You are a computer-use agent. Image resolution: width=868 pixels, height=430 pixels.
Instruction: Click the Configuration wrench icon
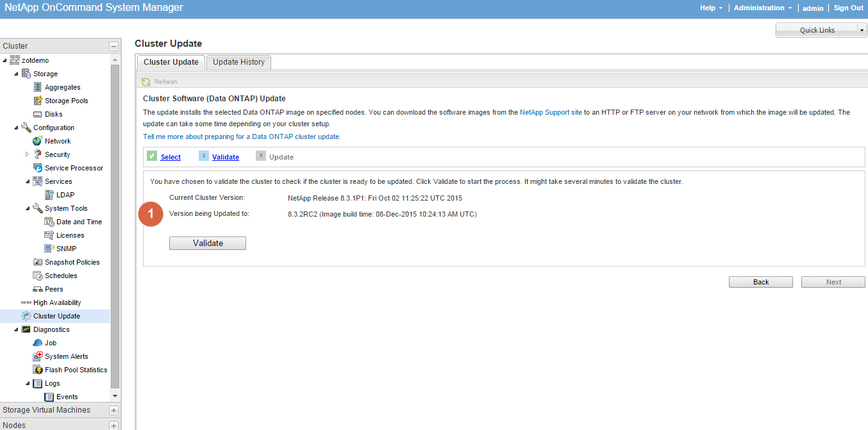[26, 128]
